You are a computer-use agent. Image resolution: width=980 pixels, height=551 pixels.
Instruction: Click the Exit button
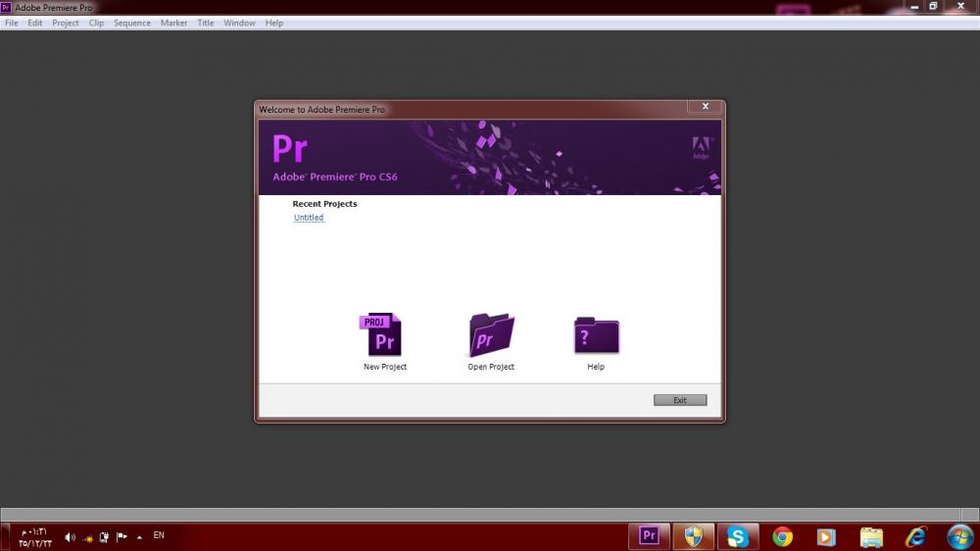(x=680, y=400)
